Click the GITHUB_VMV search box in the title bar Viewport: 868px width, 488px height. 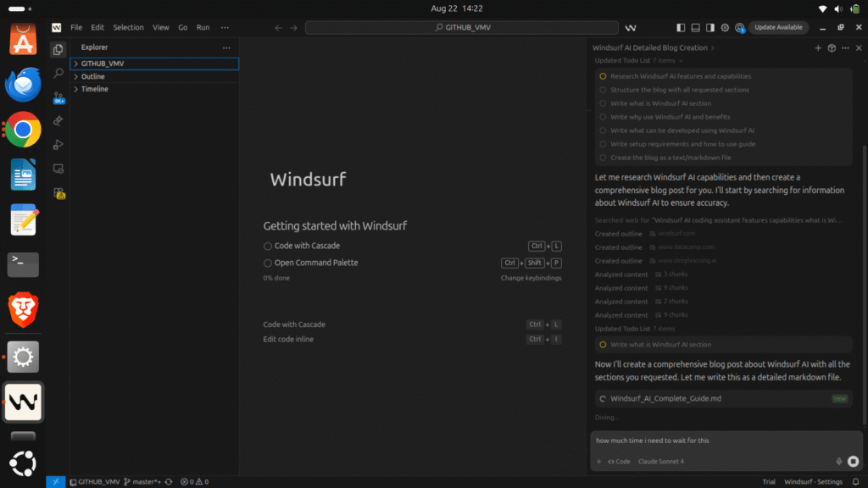tap(462, 28)
